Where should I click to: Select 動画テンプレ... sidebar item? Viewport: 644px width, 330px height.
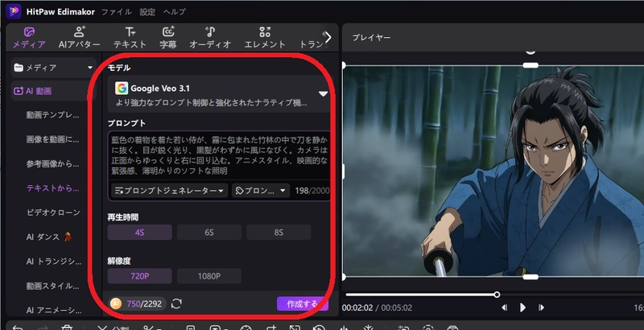52,115
